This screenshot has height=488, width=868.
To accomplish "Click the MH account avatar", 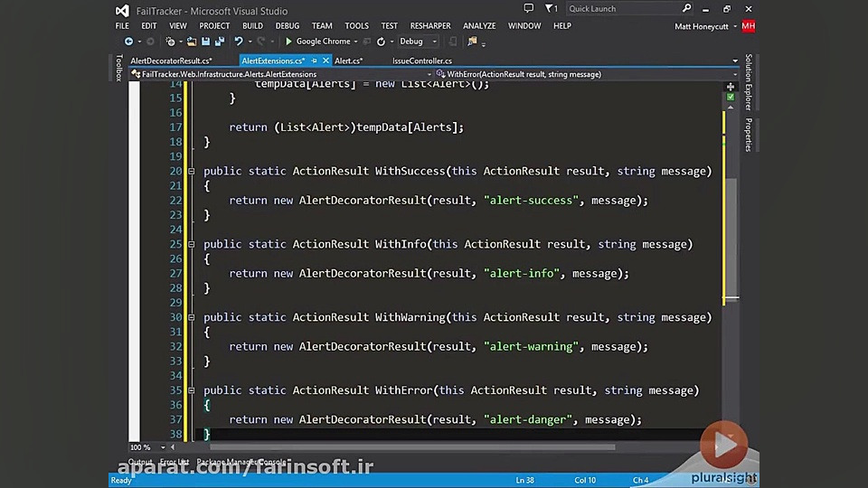I will [749, 26].
